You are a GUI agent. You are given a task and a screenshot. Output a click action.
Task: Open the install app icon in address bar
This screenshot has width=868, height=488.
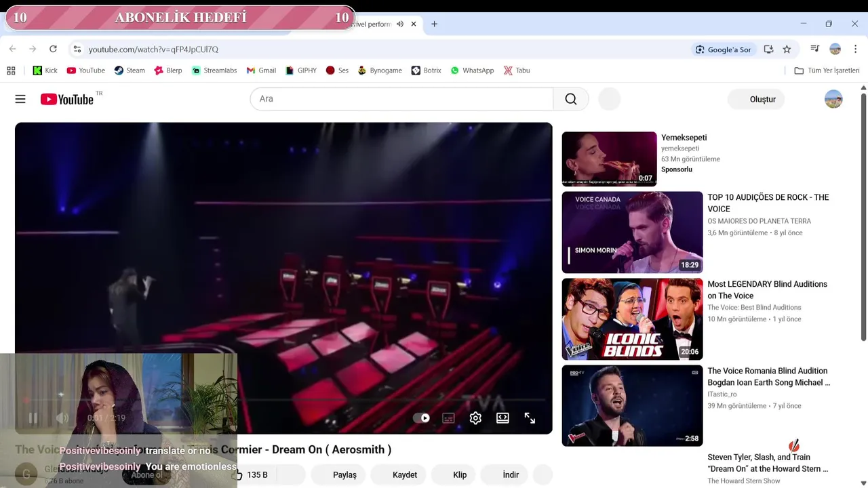click(768, 49)
